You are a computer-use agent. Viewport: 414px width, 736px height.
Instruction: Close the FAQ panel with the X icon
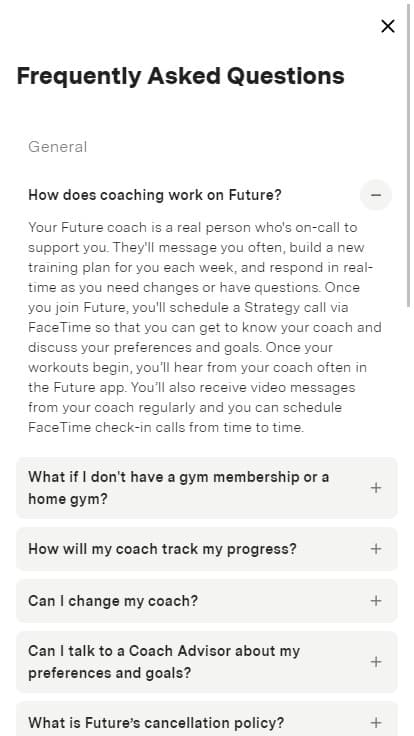click(x=388, y=26)
